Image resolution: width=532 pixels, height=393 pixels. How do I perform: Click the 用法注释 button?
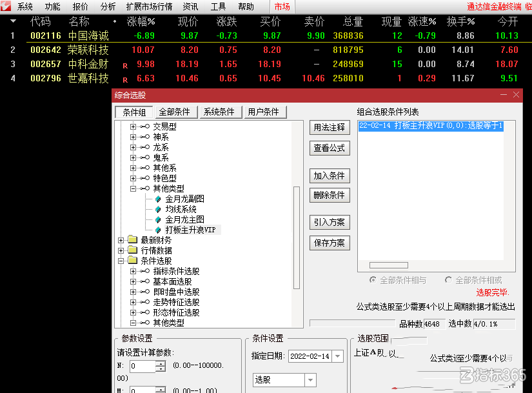point(330,127)
